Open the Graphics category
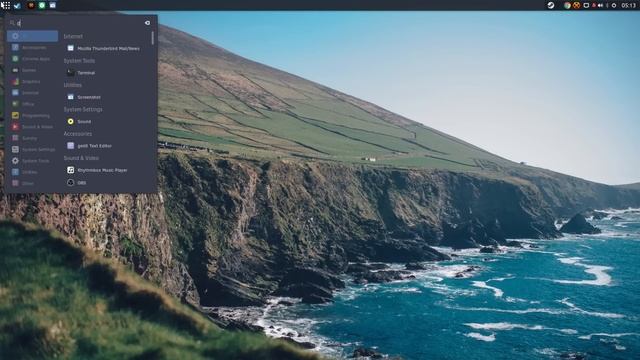Image resolution: width=640 pixels, height=360 pixels. (32, 82)
